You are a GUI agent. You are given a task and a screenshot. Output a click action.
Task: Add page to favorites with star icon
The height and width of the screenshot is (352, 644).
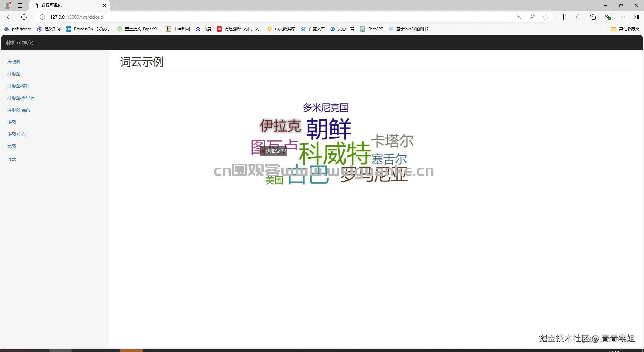pyautogui.click(x=546, y=17)
